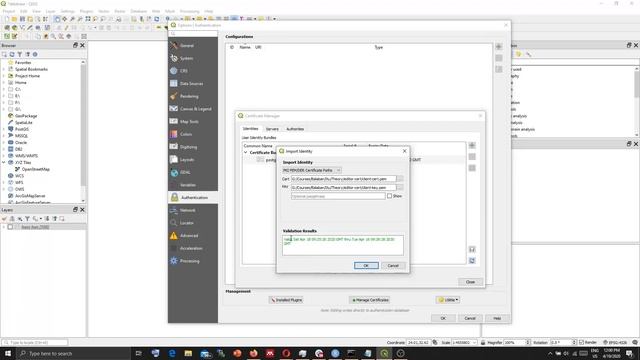640x360 pixels.
Task: Switch to Identities tab
Action: (251, 129)
